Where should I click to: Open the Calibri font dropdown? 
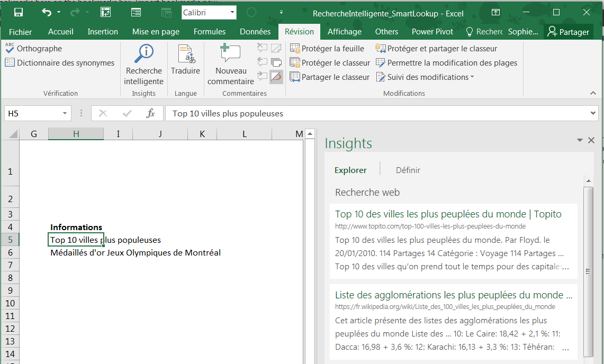pyautogui.click(x=232, y=13)
